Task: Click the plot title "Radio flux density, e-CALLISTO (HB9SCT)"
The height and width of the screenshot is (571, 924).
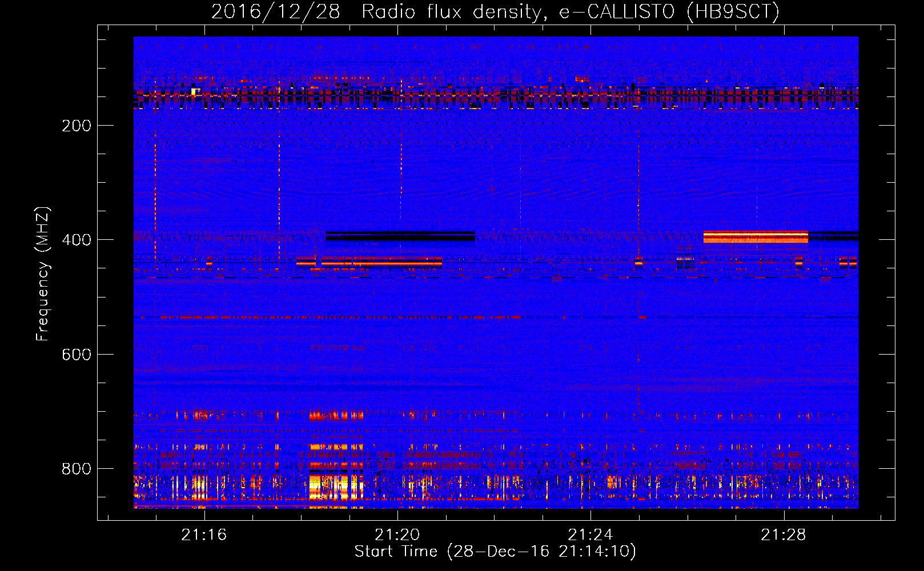Action: (571, 12)
